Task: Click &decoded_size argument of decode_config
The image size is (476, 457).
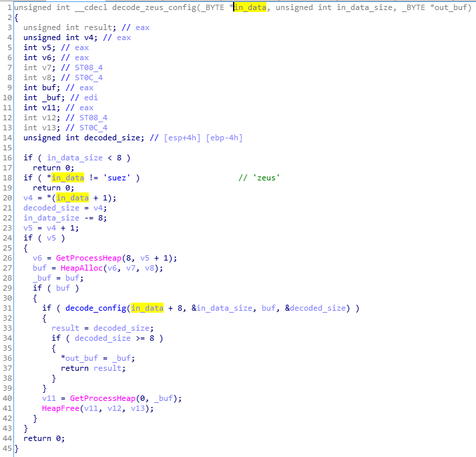Action: click(315, 309)
